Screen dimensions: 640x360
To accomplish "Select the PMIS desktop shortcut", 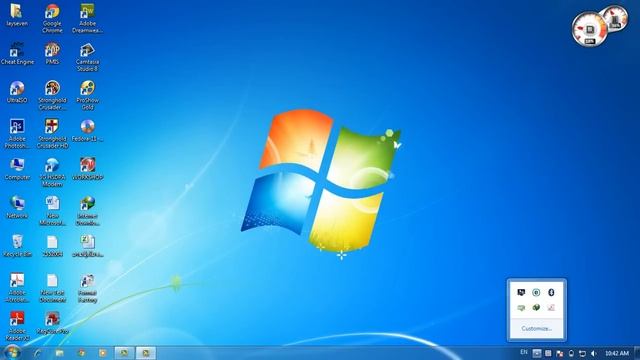I will (x=52, y=53).
